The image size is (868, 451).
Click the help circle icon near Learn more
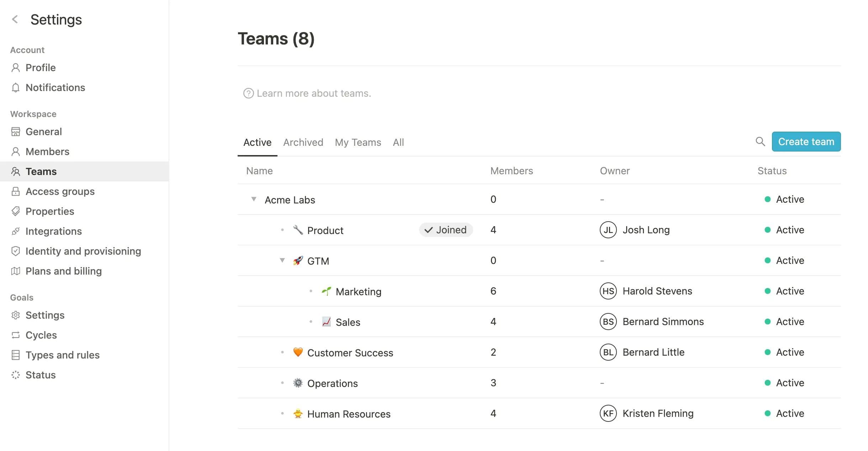coord(248,94)
